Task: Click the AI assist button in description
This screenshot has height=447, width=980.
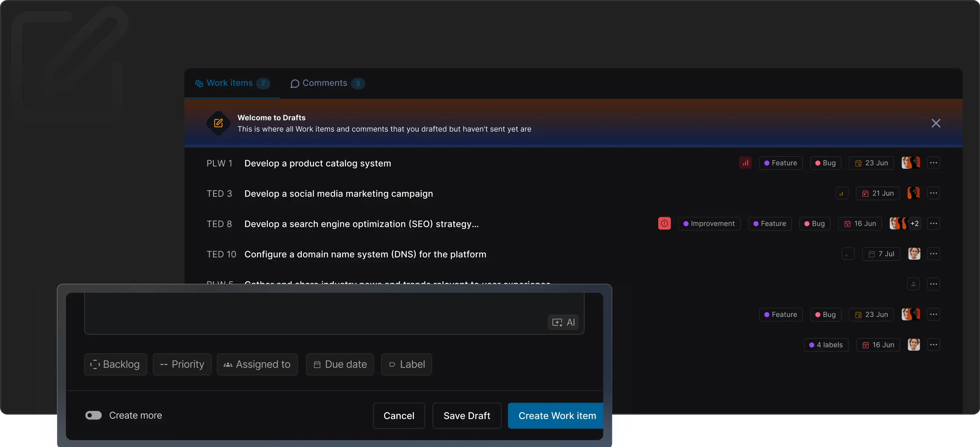Action: [x=563, y=322]
